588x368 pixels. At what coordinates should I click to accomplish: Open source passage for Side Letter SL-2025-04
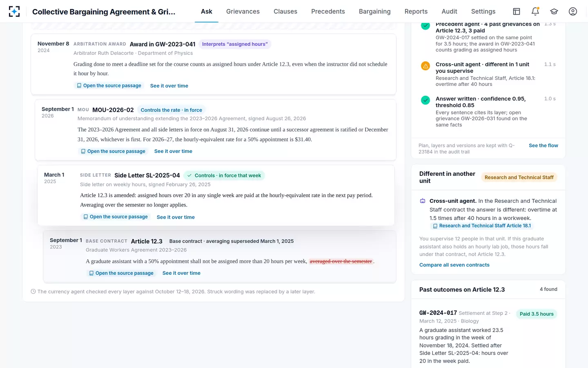[116, 217]
